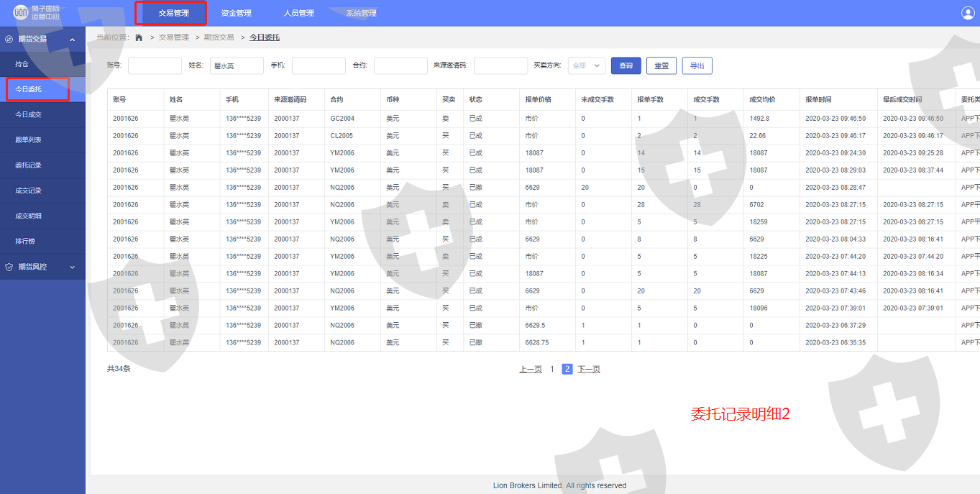Screen dimensions: 980x494
Task: Switch to the 资金管理 top menu
Action: coord(236,13)
